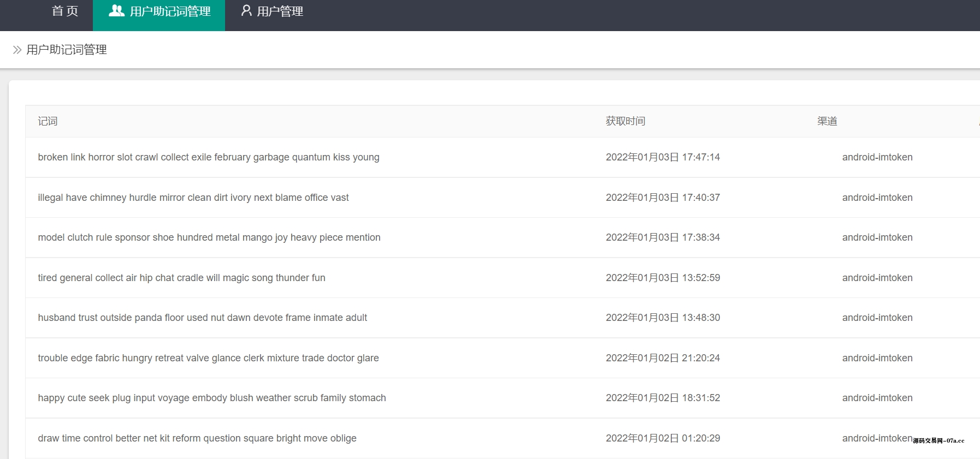Click android-imtoken in the 18:31:52 row
The width and height of the screenshot is (980, 459).
(877, 398)
